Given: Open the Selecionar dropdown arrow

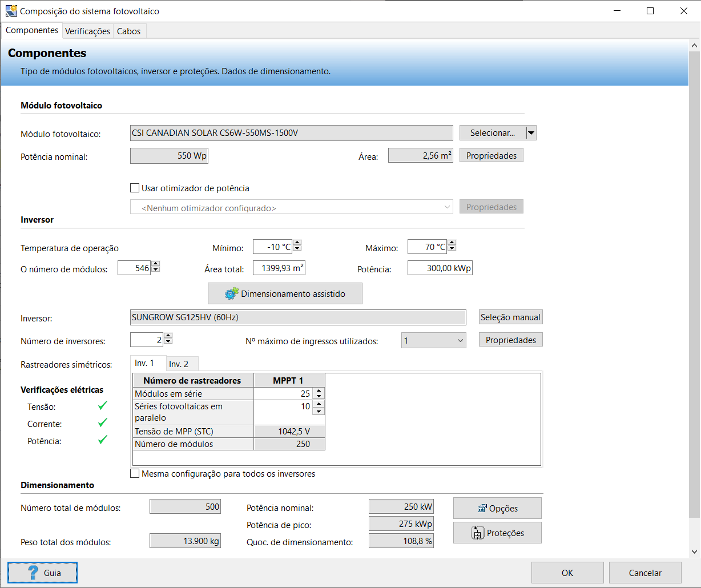Looking at the screenshot, I should 531,133.
